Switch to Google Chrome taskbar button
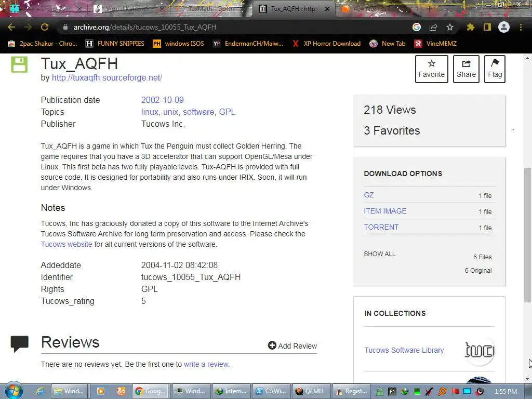This screenshot has width=532, height=399. click(150, 391)
